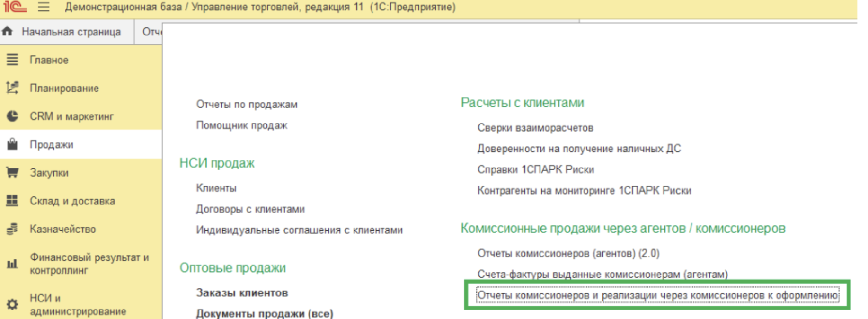Open Заказы клиентов link
Image resolution: width=868 pixels, height=319 pixels.
pos(242,293)
